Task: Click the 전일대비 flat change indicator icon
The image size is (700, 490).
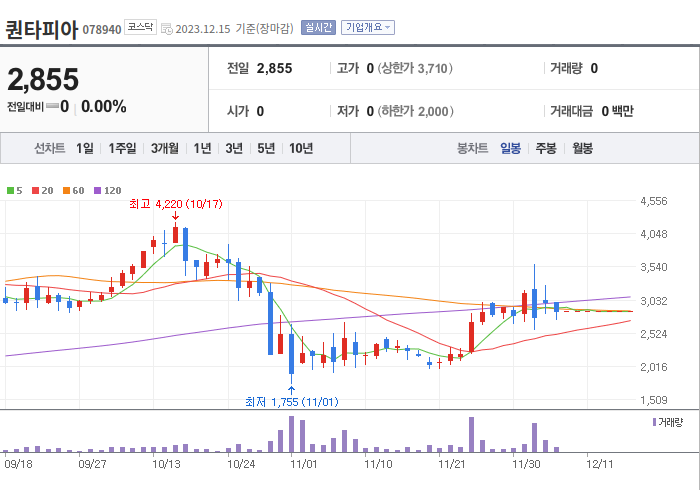Action: [x=53, y=106]
